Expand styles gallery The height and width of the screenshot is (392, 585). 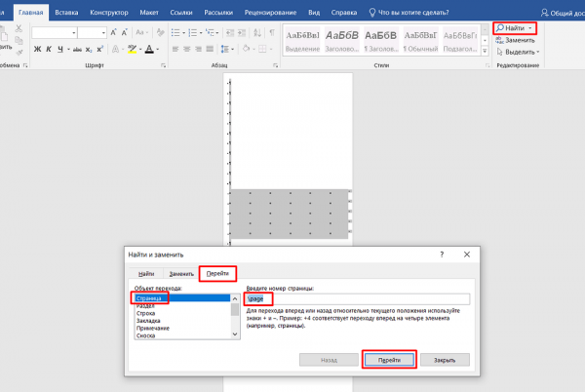[485, 51]
